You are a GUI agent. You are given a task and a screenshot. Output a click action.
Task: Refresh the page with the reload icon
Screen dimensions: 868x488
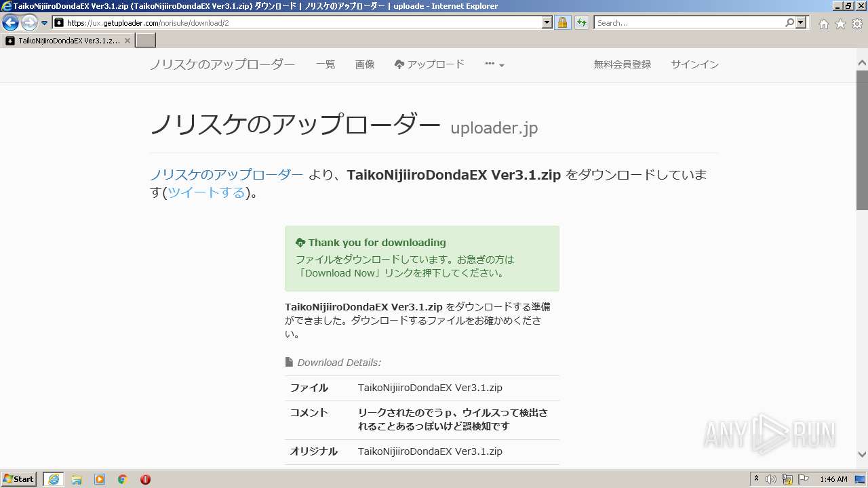[582, 23]
